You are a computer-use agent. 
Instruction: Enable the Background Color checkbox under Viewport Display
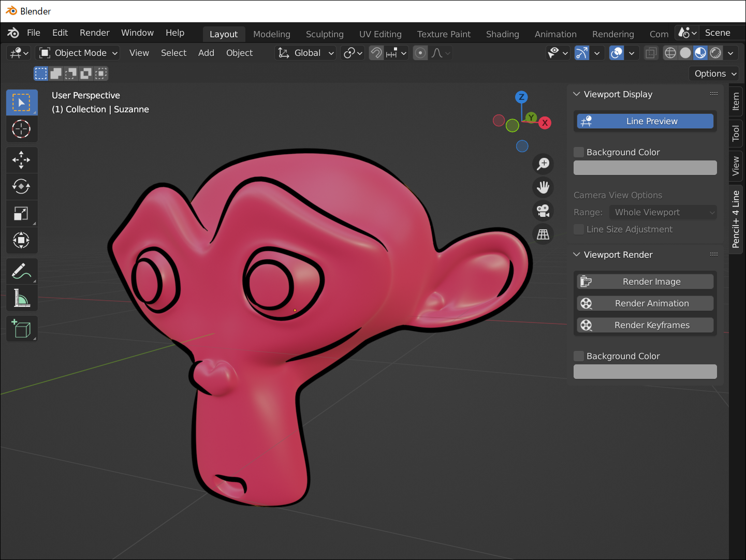[x=578, y=152]
